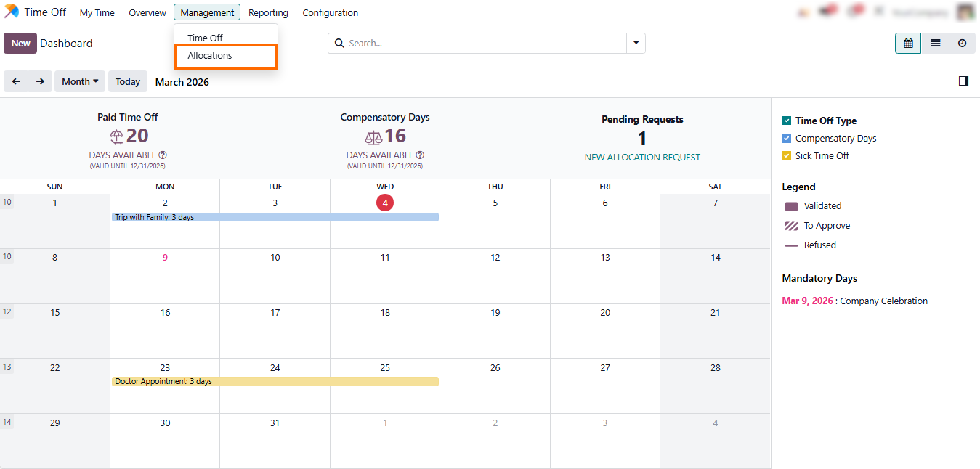Go to next month with right arrow

tap(41, 81)
